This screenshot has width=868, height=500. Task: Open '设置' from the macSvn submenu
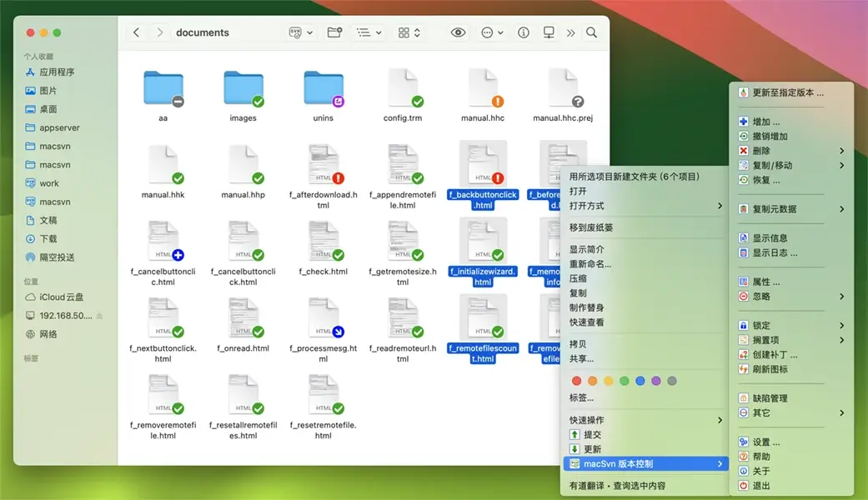click(x=765, y=442)
